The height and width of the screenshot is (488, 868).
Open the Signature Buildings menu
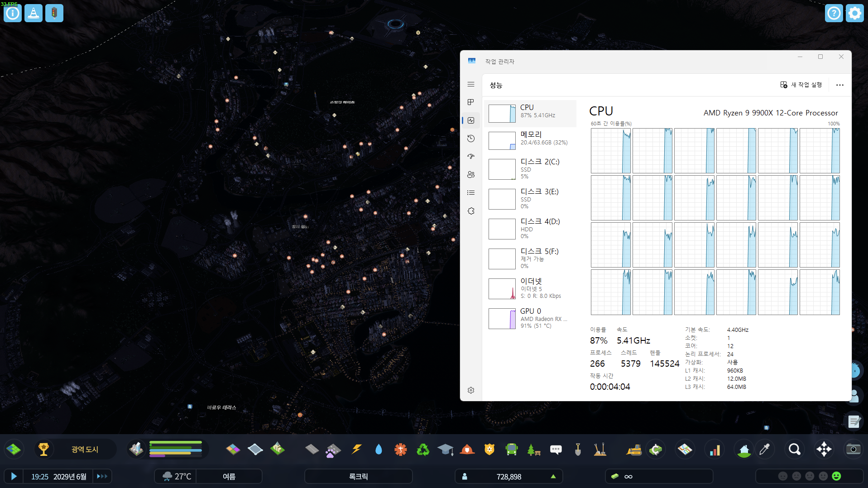[x=278, y=449]
